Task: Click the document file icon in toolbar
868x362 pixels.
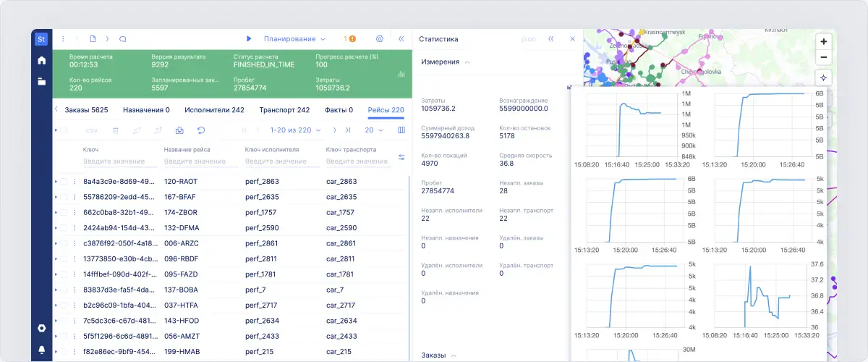Action: coord(93,39)
